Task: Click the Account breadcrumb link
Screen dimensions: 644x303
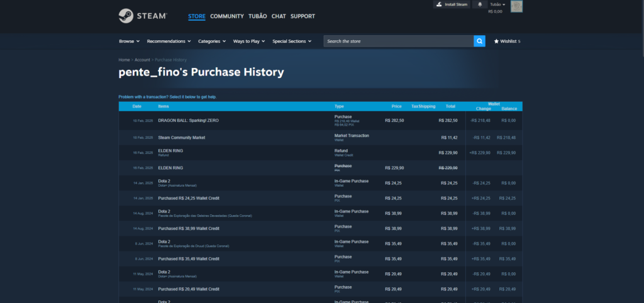Action: click(143, 60)
